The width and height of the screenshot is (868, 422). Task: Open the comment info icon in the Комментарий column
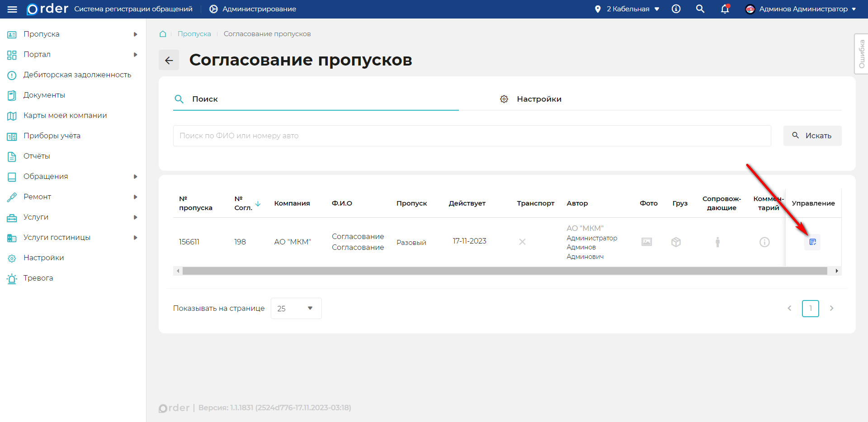[764, 242]
